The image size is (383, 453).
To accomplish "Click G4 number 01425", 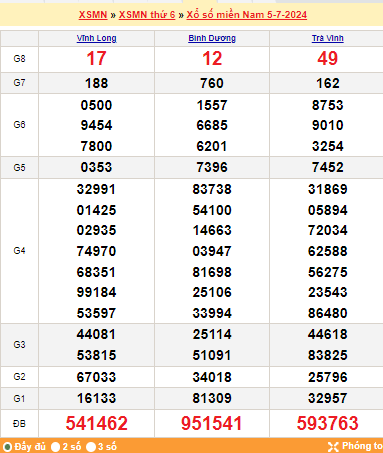I will 97,210.
